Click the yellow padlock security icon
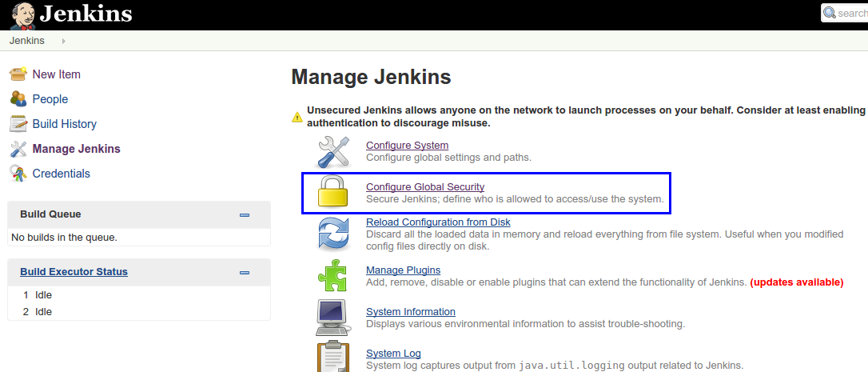This screenshot has height=372, width=868. [x=332, y=192]
